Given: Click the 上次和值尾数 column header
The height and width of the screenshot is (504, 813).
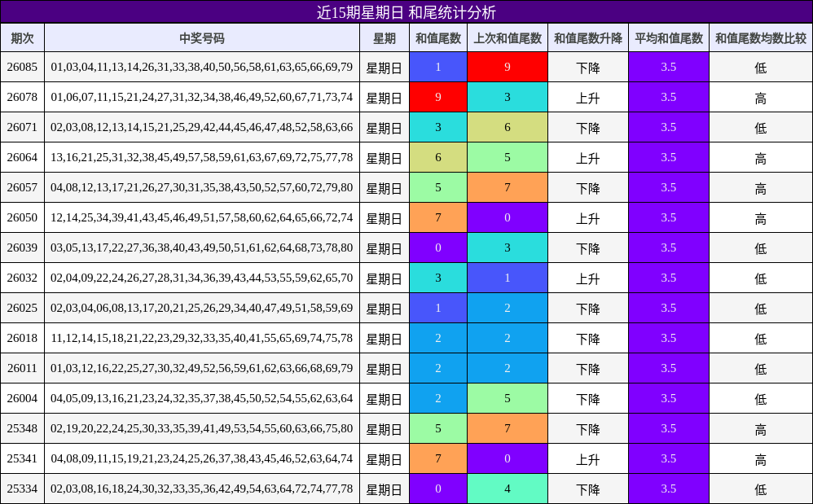Looking at the screenshot, I should (x=507, y=37).
